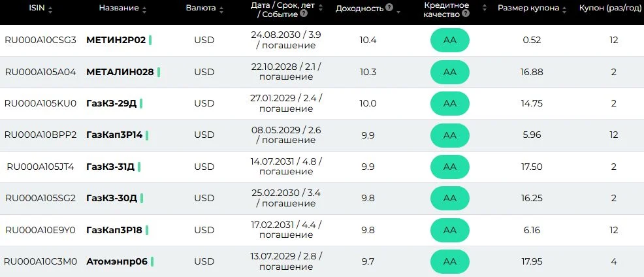The image size is (644, 277).
Task: Toggle Доходность descending sort arrow
Action: pyautogui.click(x=398, y=12)
